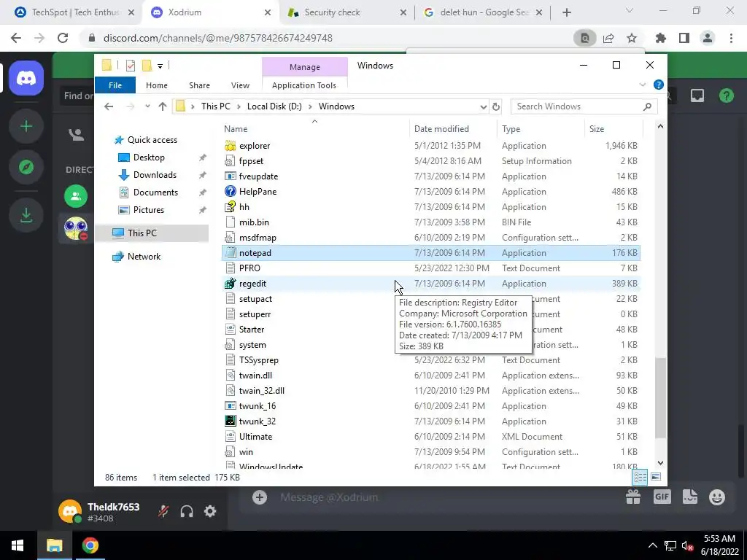747x560 pixels.
Task: Open Chrome three-dot menu
Action: 731,38
